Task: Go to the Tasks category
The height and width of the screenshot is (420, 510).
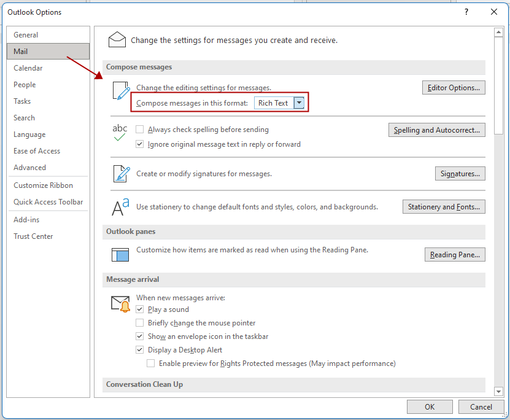Action: click(x=48, y=101)
